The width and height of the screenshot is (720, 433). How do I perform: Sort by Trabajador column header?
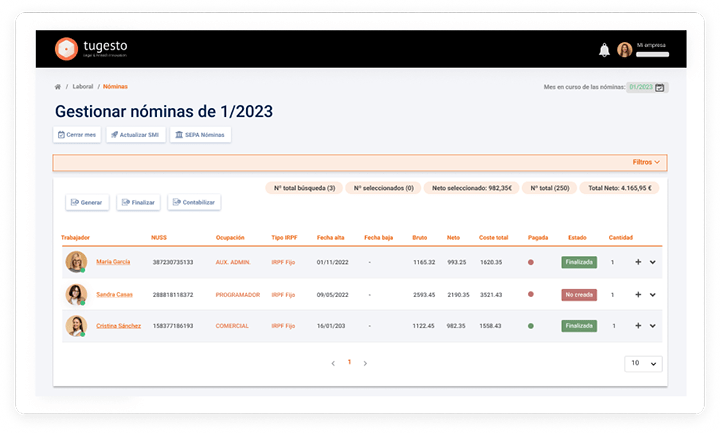click(75, 238)
